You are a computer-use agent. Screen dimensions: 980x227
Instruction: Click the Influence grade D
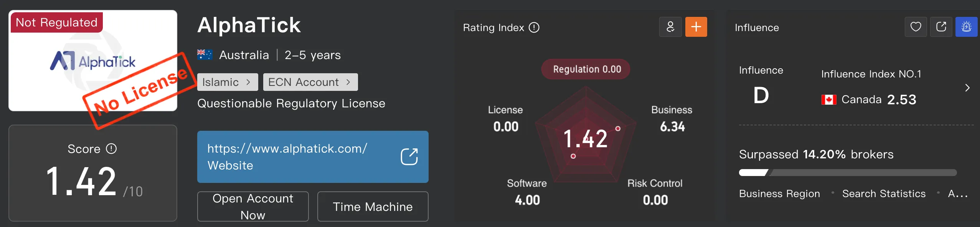tap(761, 95)
